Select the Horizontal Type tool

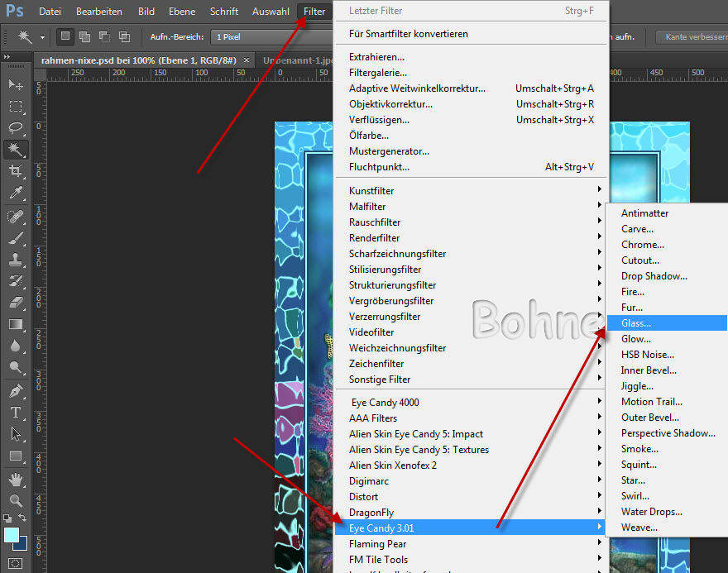click(x=16, y=412)
